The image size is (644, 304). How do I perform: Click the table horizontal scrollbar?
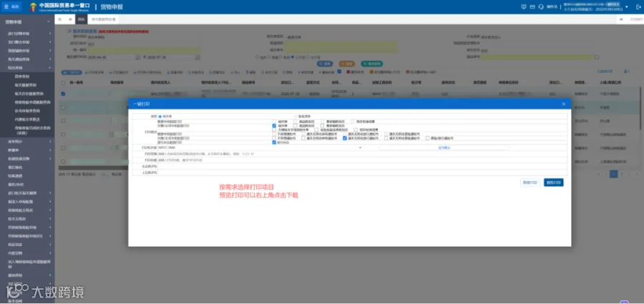coord(94,167)
